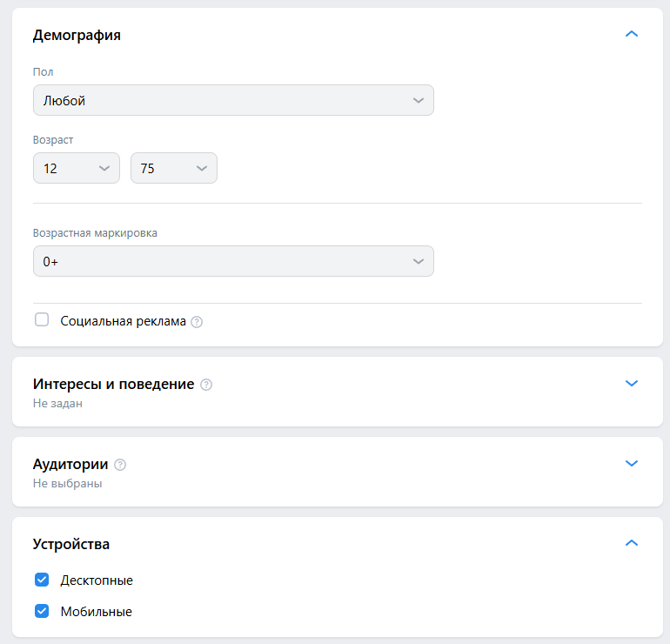Collapse the Демография section with its chevron
Image resolution: width=670 pixels, height=644 pixels.
click(631, 34)
